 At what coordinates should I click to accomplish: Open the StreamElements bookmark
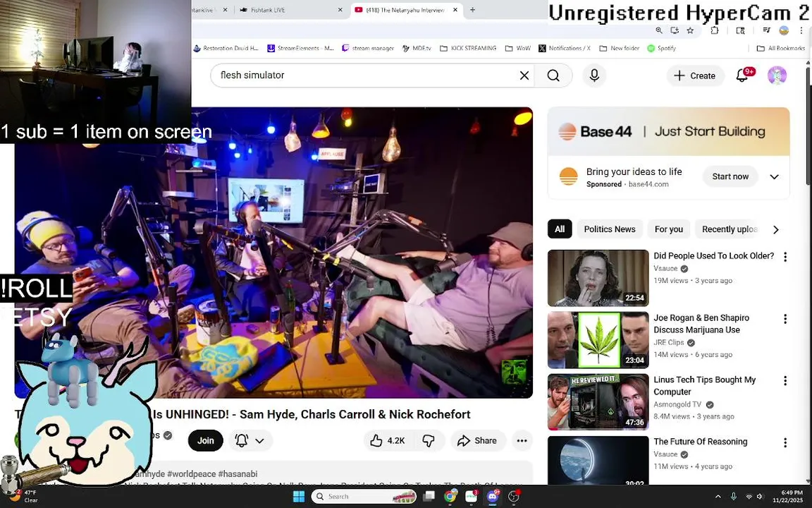coord(300,48)
